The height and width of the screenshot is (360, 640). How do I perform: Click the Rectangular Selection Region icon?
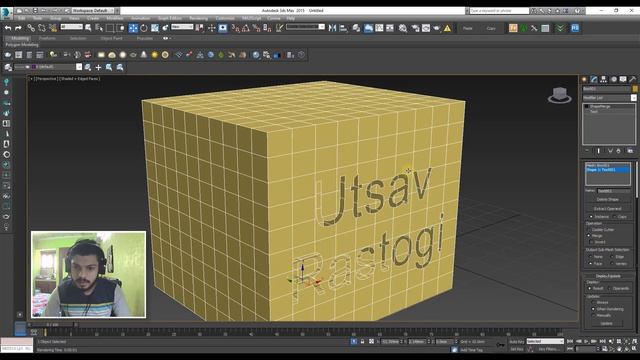(110, 28)
